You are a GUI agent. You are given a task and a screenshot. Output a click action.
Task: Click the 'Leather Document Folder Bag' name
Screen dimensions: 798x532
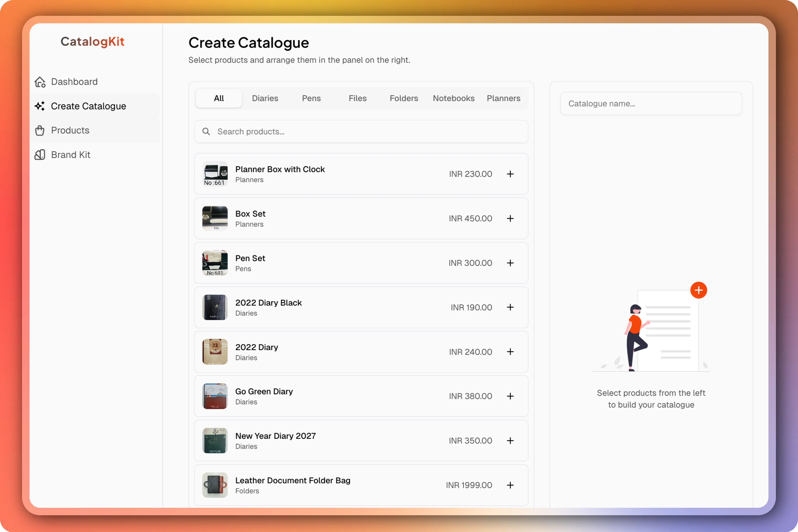pos(293,480)
